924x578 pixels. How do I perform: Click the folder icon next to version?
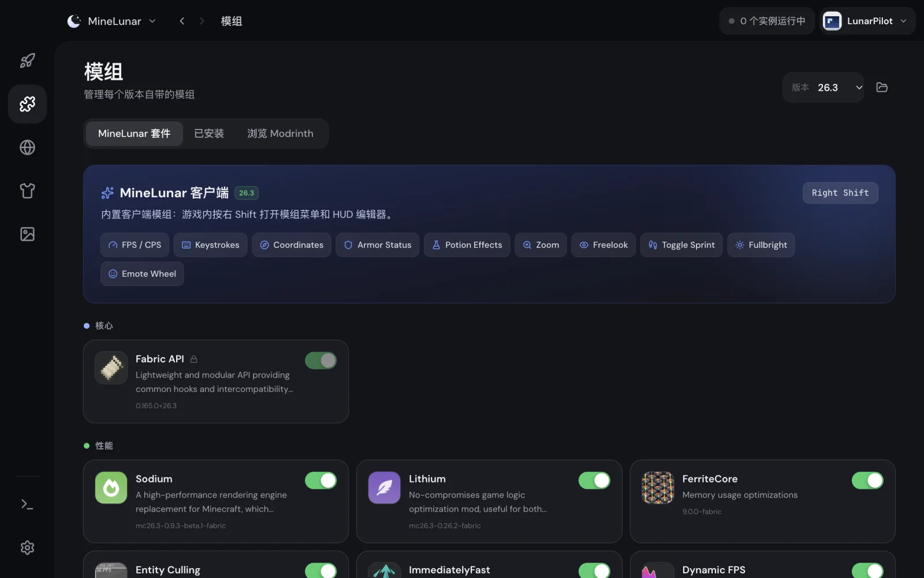point(882,87)
